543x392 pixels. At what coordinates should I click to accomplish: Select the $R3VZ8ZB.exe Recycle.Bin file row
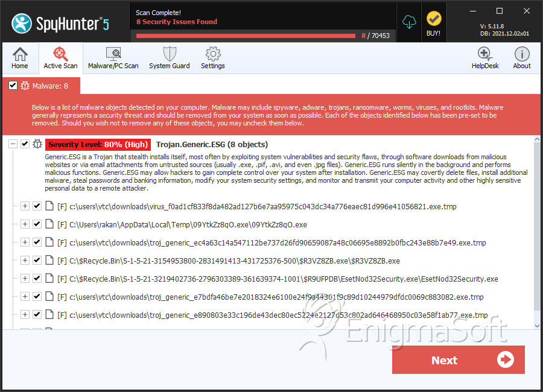coord(229,261)
